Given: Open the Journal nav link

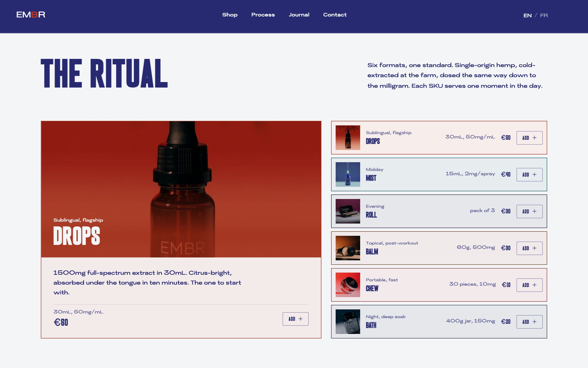Looking at the screenshot, I should 299,15.
